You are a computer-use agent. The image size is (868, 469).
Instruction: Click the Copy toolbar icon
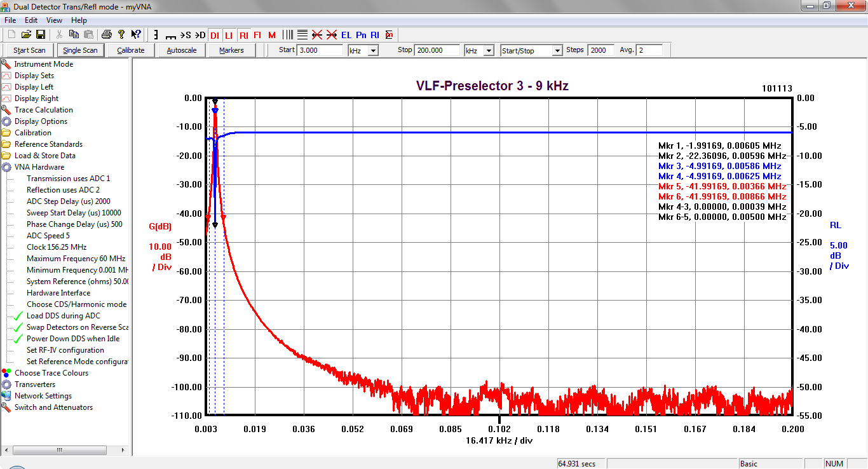74,34
